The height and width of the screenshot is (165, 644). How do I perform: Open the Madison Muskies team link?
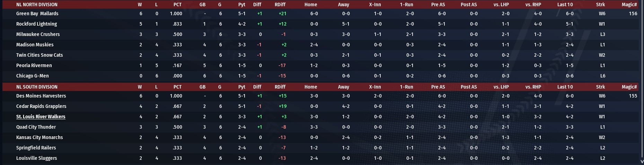coord(35,45)
